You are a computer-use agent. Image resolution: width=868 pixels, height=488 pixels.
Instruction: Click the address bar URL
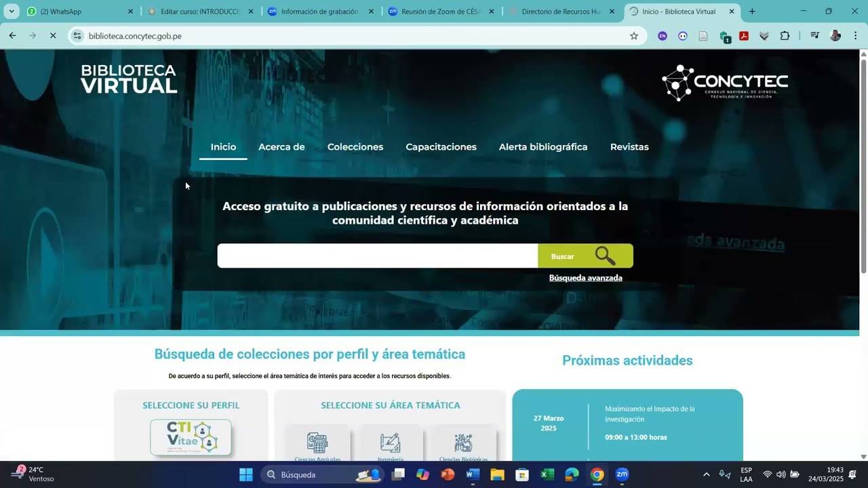[135, 36]
